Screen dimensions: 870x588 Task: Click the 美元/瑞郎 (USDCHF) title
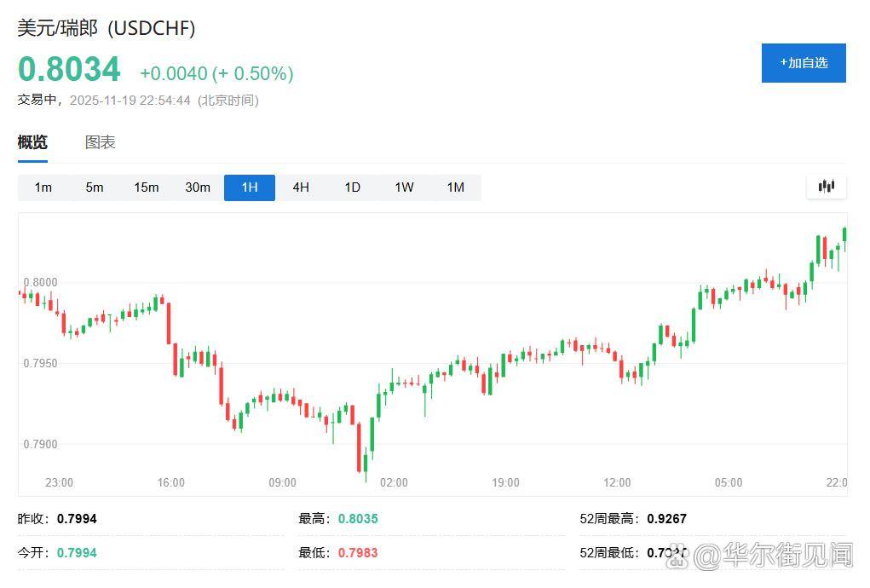[107, 28]
